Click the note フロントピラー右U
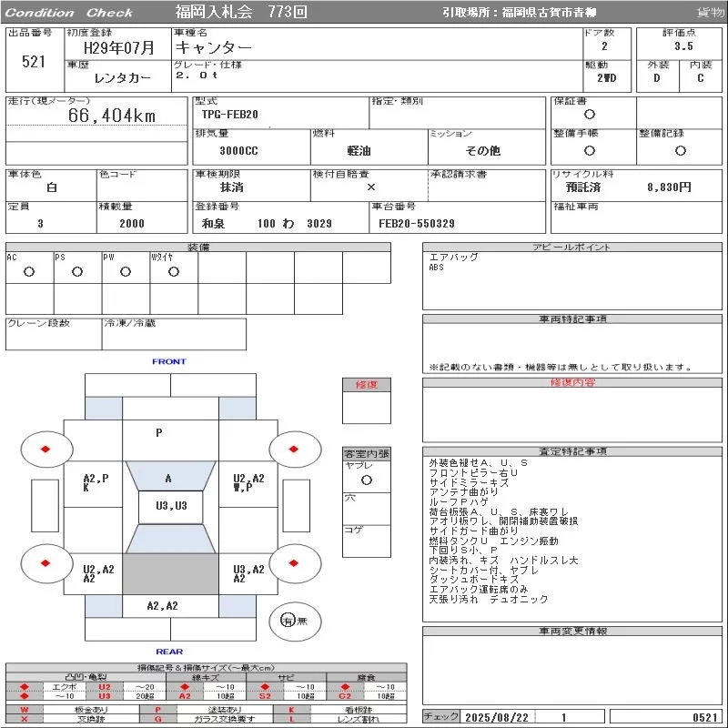728x728 pixels. click(x=473, y=472)
